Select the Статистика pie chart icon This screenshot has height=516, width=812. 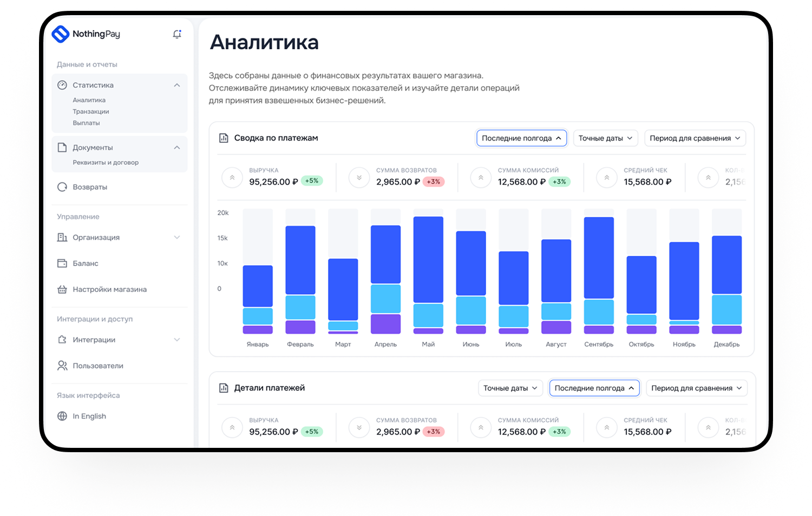point(63,85)
